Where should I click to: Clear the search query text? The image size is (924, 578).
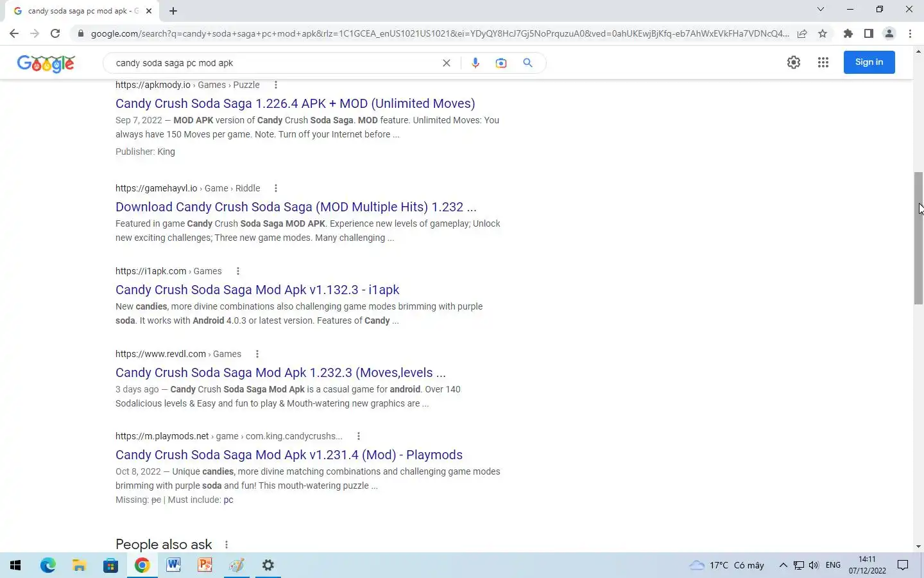[447, 63]
